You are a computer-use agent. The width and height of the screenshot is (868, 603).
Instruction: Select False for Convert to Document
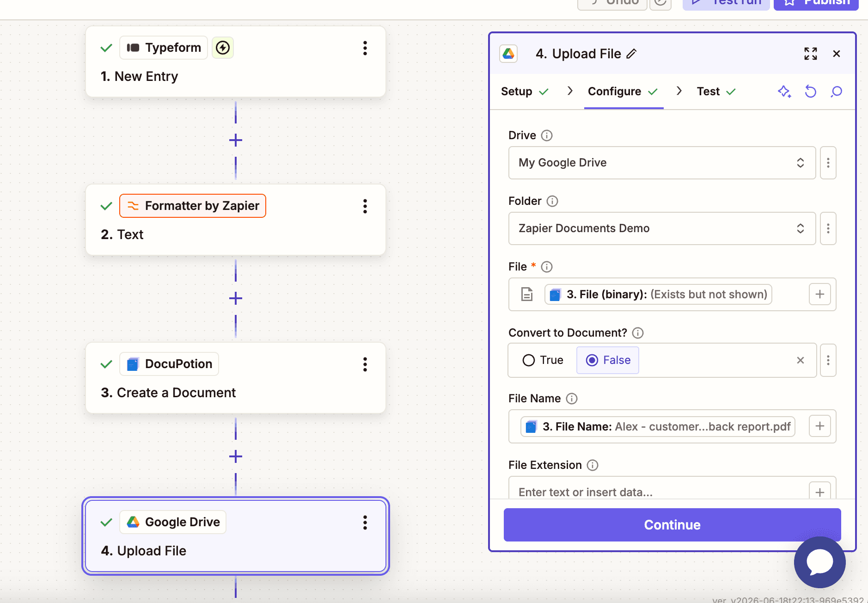click(608, 360)
